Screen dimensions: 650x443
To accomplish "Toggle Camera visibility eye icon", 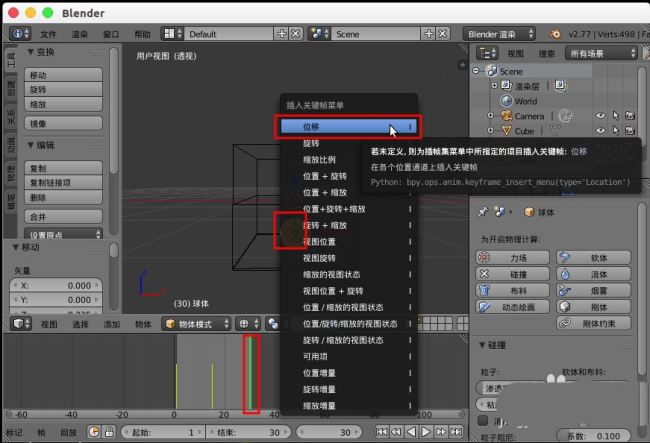I will [600, 116].
